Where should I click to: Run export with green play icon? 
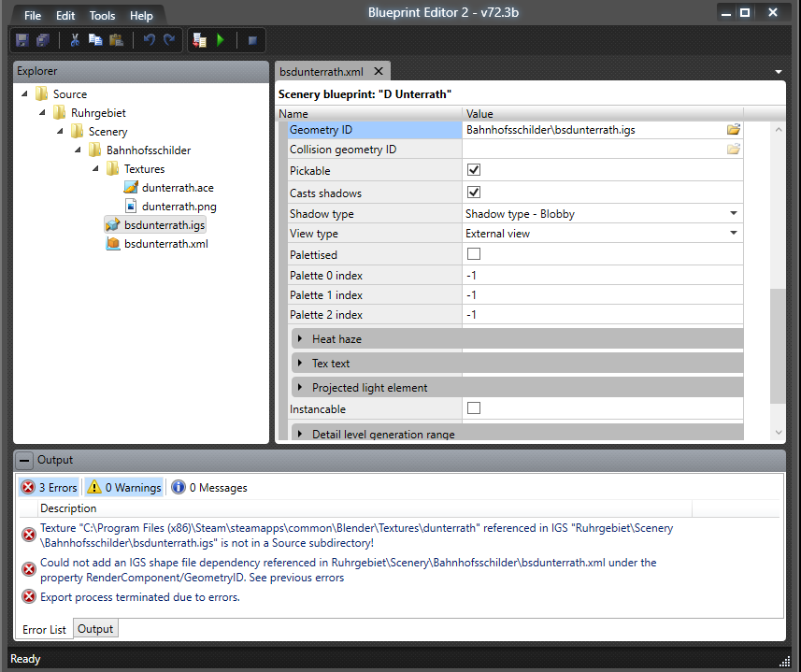tap(221, 40)
